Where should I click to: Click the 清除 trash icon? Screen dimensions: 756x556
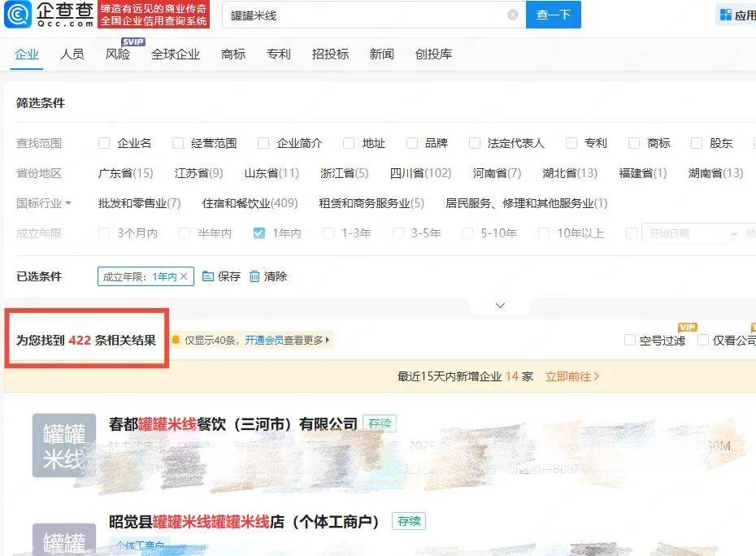click(x=255, y=276)
